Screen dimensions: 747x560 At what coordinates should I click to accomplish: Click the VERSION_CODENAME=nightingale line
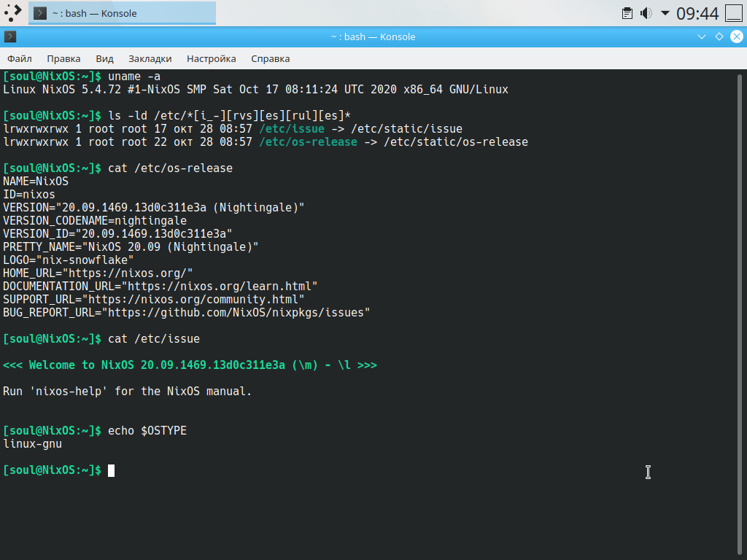click(x=95, y=220)
